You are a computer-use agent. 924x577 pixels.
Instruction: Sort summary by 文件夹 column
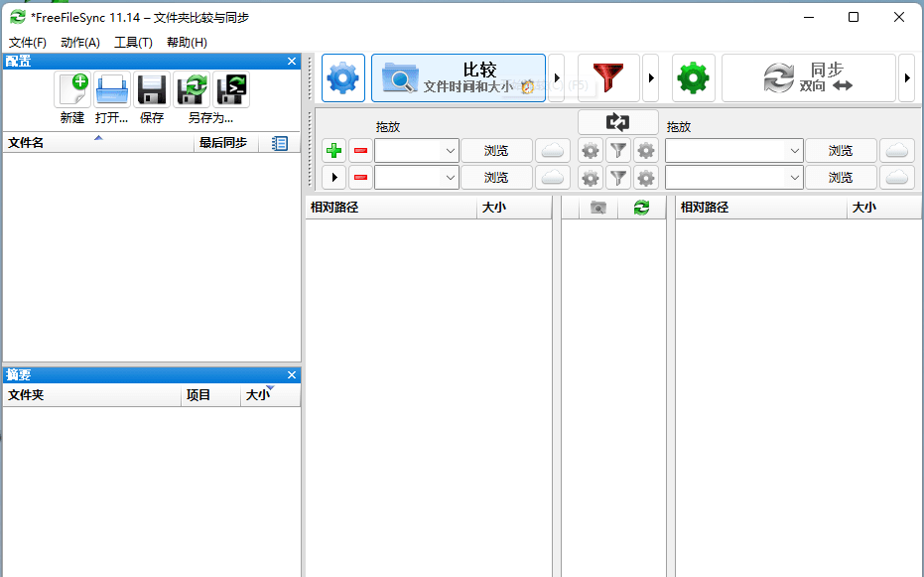[92, 395]
